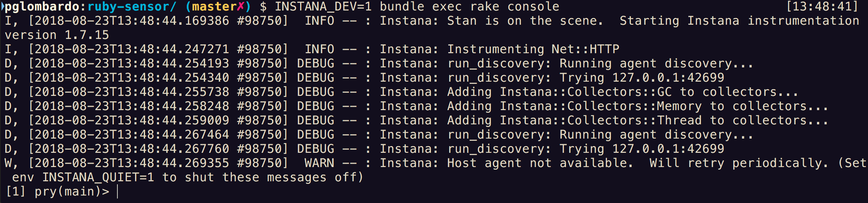
Task: Click the 'Host agent not available.' warning text
Action: pyautogui.click(x=540, y=163)
